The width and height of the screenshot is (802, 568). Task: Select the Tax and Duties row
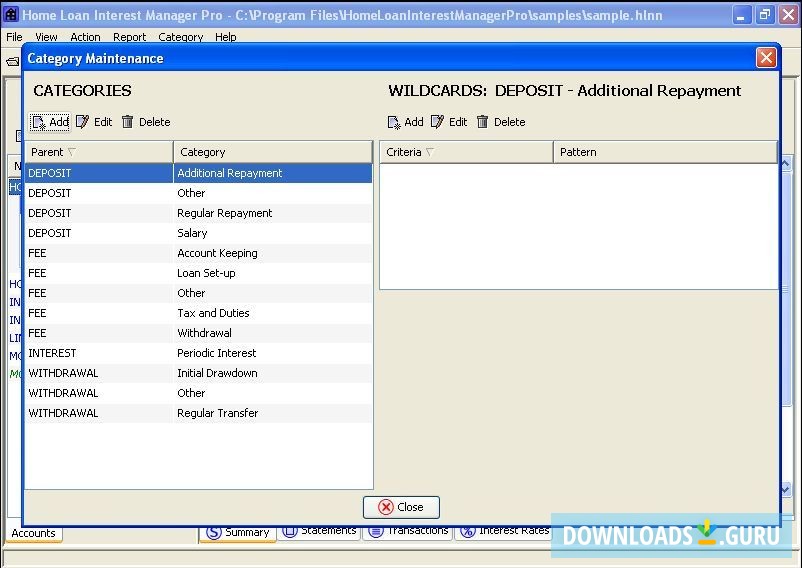pyautogui.click(x=198, y=313)
